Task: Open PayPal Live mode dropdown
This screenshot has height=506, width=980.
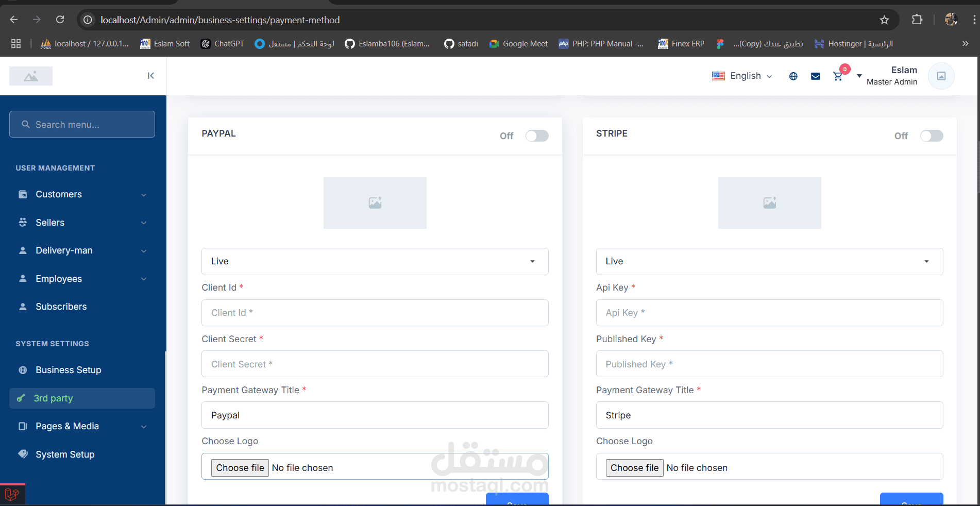Action: coord(375,261)
